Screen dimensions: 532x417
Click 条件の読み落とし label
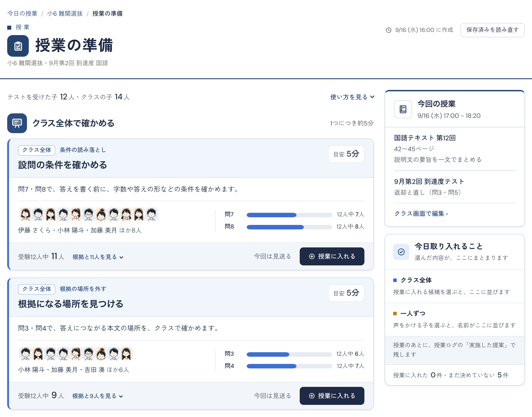click(x=83, y=150)
